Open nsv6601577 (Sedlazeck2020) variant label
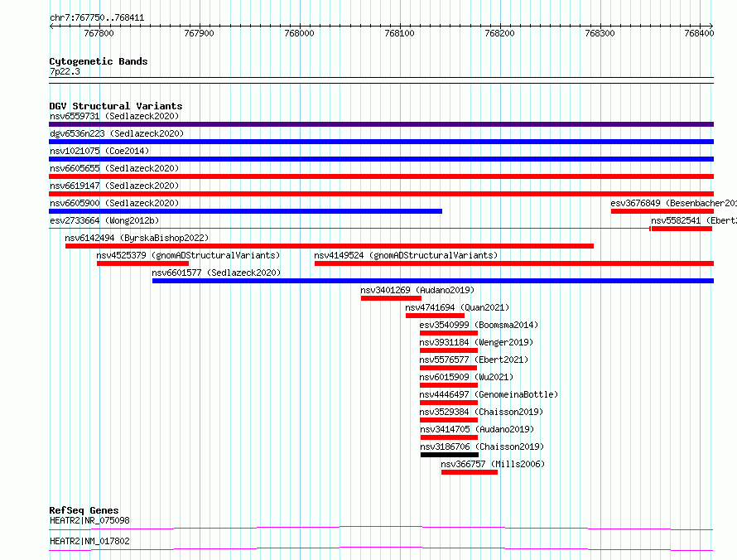Image resolution: width=737 pixels, height=560 pixels. click(216, 273)
